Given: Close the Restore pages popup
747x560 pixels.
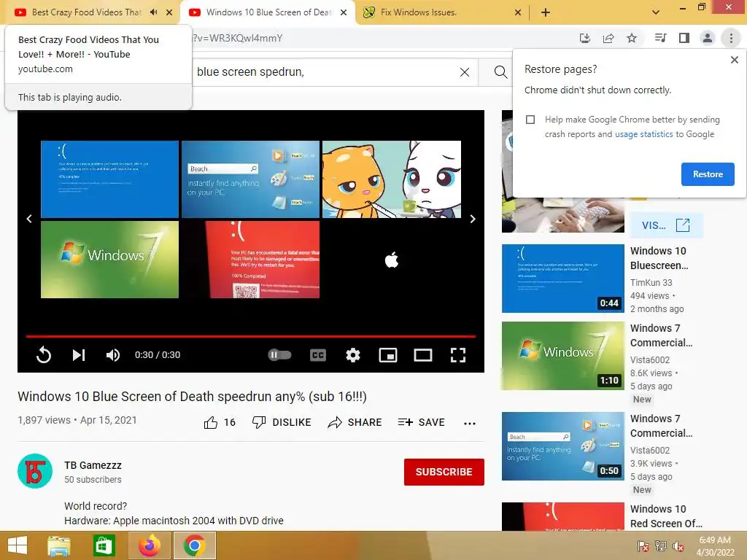Looking at the screenshot, I should click(735, 60).
